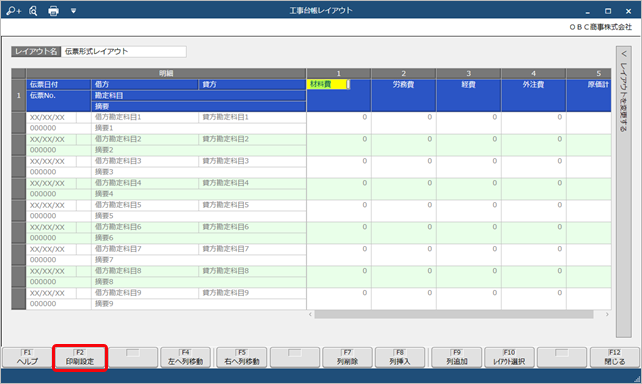The image size is (642, 384).
Task: Maximize the 工事台帳レイアウト window
Action: (x=608, y=11)
